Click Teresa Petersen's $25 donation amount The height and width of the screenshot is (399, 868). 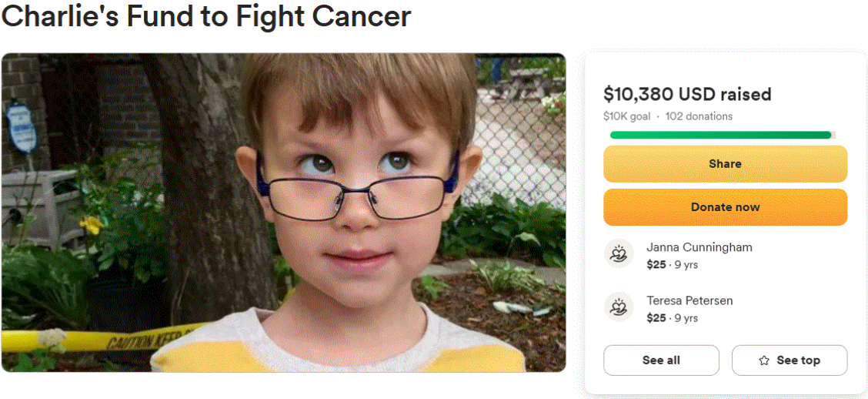tap(656, 318)
